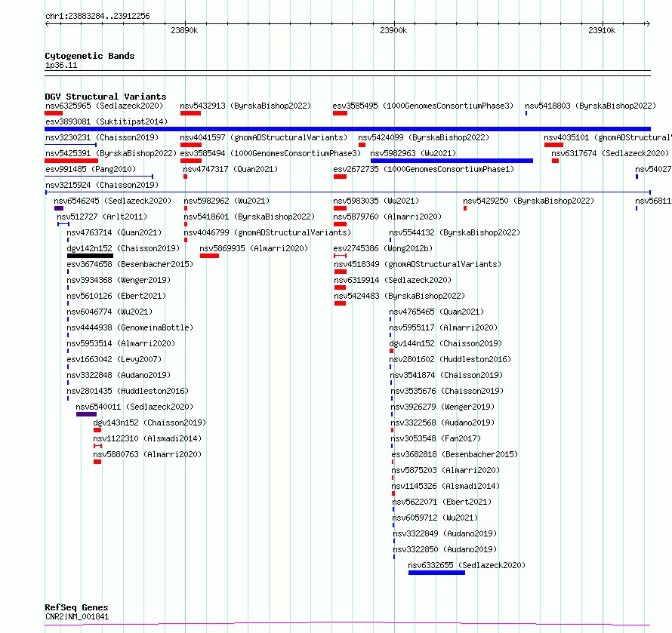Open esv3585494 (1000GenomesConsortiumPhase3) label

tap(270, 153)
